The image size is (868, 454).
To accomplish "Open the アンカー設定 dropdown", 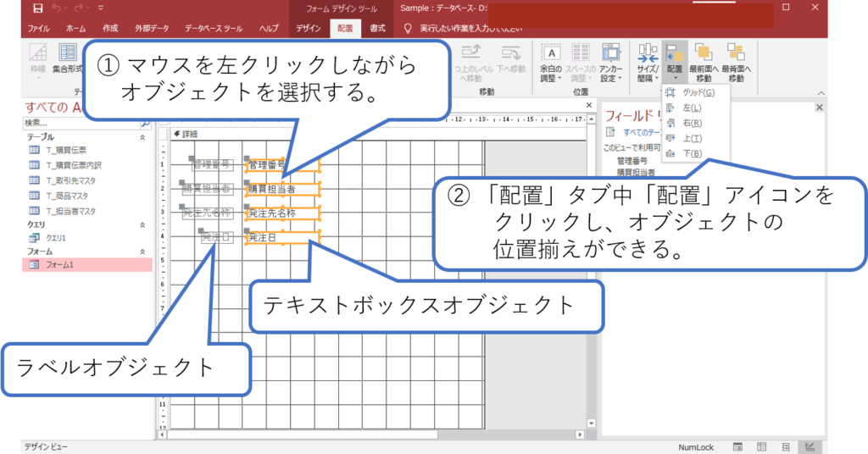I will click(x=610, y=64).
